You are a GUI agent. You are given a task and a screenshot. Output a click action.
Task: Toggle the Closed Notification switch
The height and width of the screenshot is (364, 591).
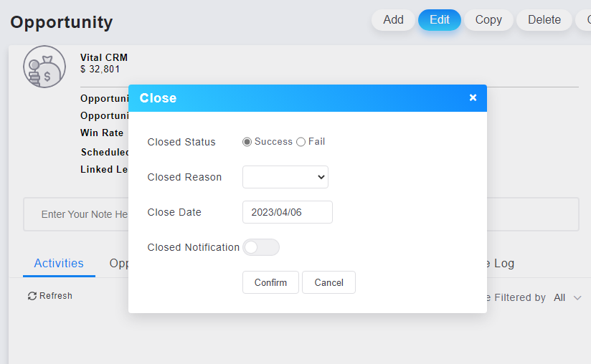point(260,247)
